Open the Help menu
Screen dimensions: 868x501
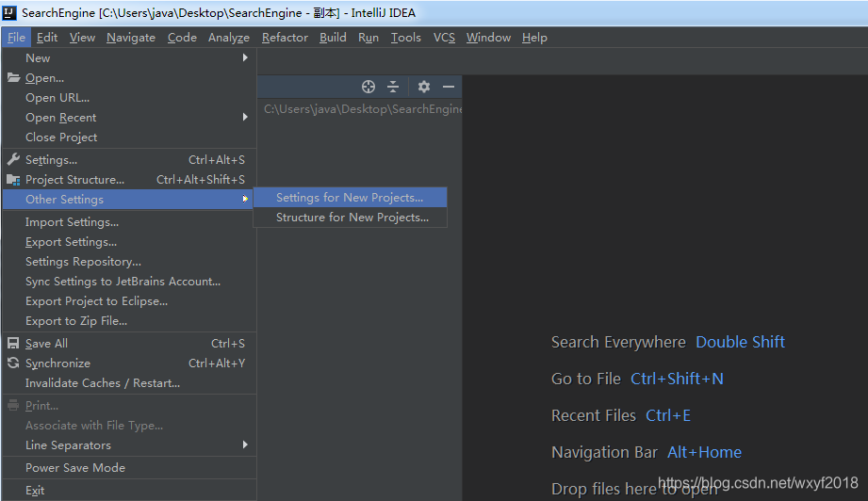pyautogui.click(x=534, y=38)
